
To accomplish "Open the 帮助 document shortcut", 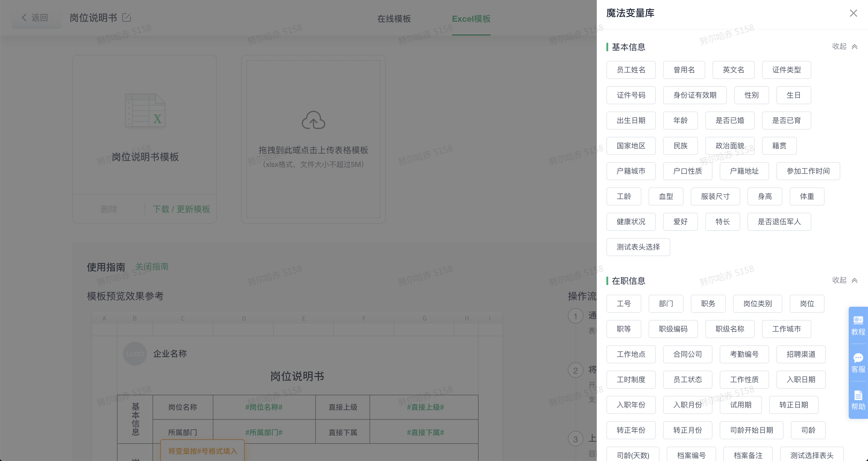I will tap(858, 400).
